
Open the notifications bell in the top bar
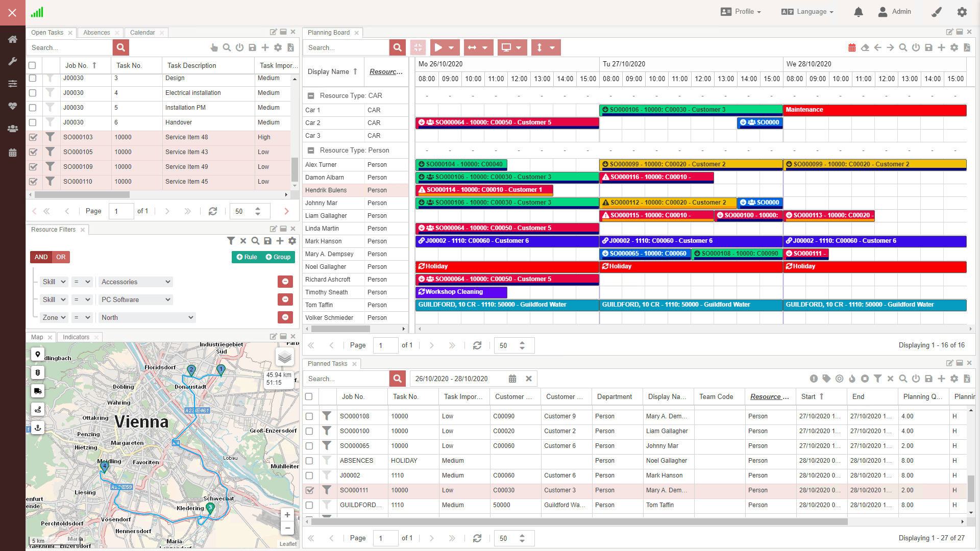point(858,12)
